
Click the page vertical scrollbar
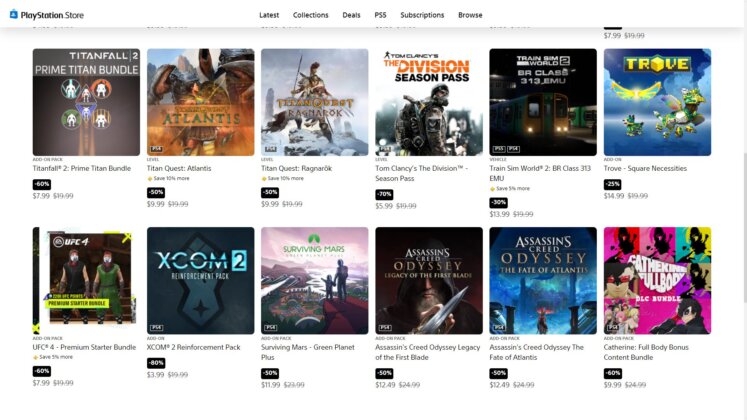click(x=744, y=228)
